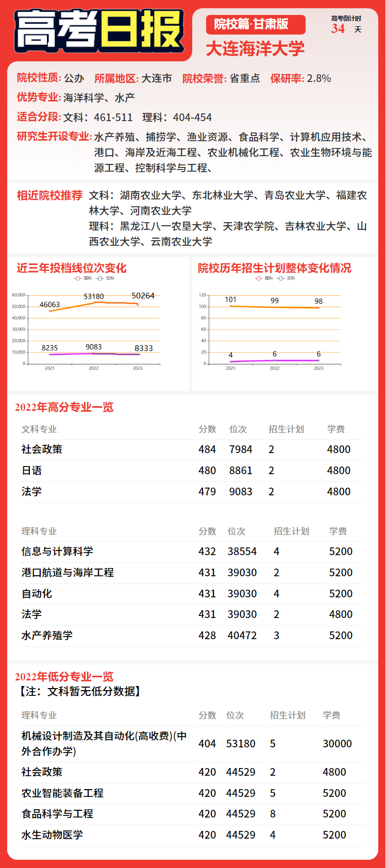Click the 食品科学与工程 major row
The height and width of the screenshot is (868, 386).
tap(193, 814)
